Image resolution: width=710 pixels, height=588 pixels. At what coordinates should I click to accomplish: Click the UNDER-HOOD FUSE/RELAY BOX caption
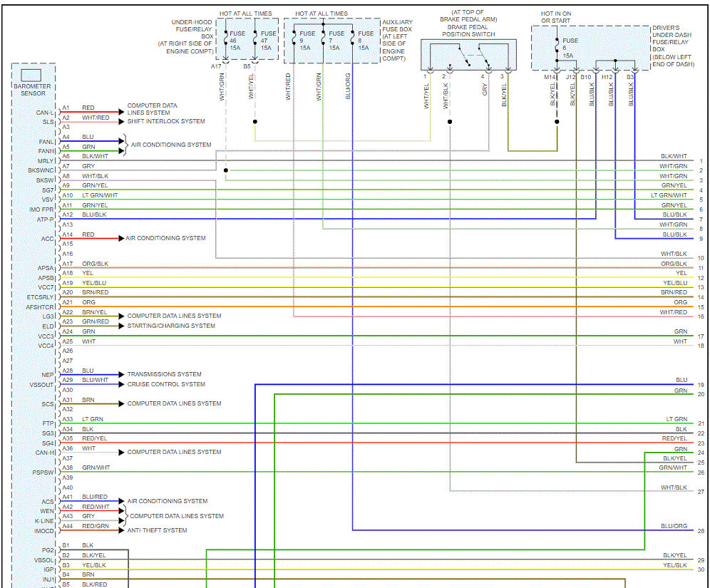tap(185, 36)
